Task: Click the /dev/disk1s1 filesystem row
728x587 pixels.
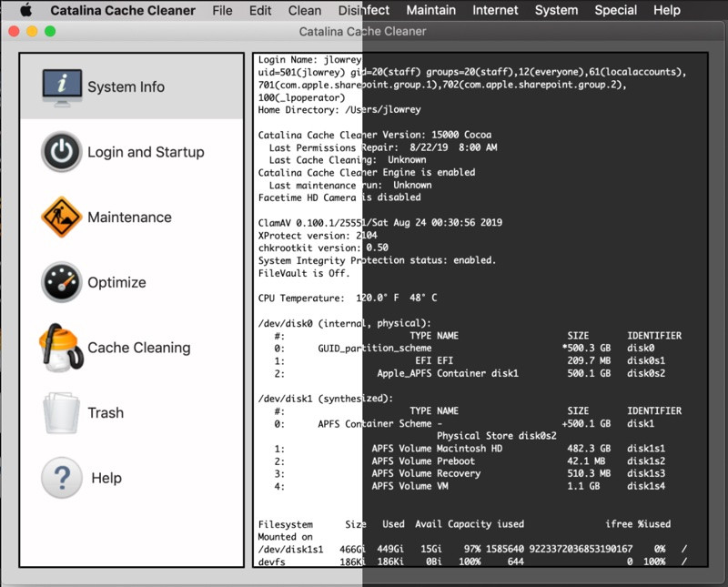Action: [x=472, y=549]
